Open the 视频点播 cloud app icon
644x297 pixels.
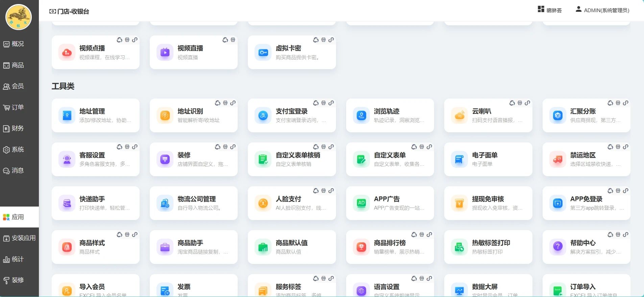click(x=67, y=52)
